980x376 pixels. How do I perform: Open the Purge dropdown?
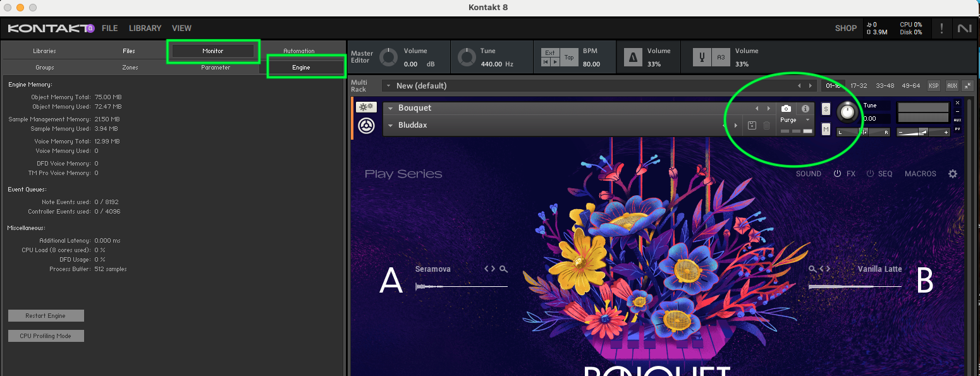[795, 119]
